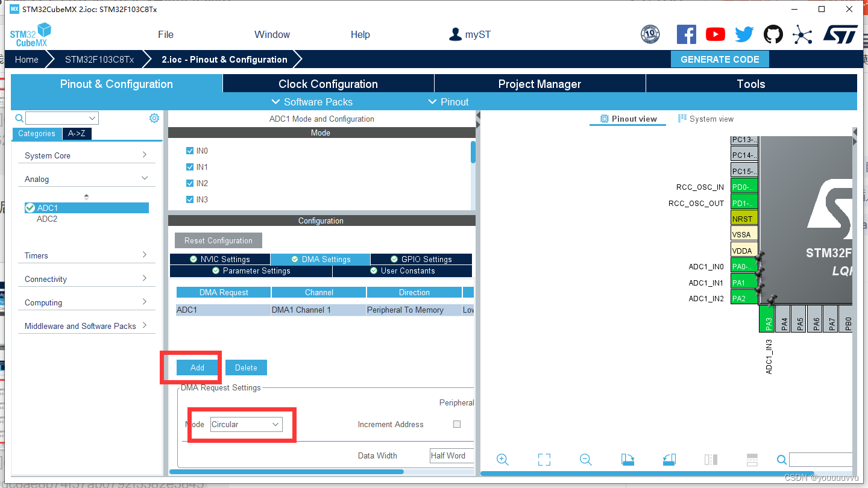
Task: Open the Help menu
Action: tap(360, 34)
